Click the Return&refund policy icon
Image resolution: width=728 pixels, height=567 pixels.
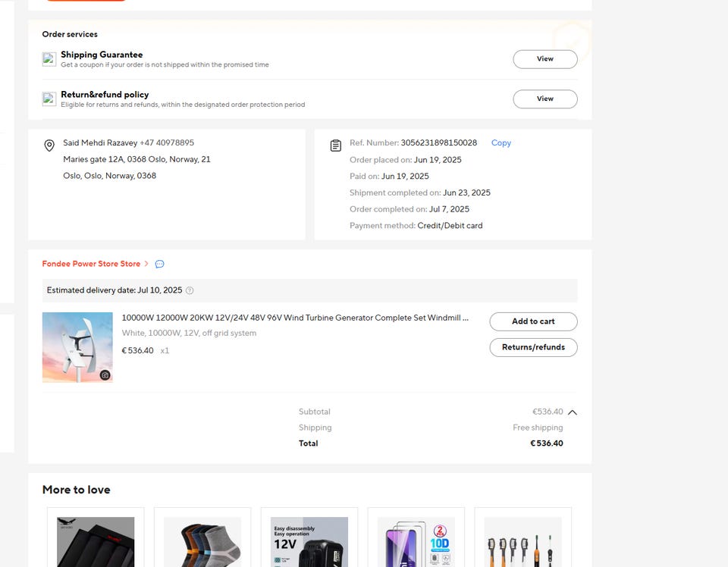click(49, 99)
